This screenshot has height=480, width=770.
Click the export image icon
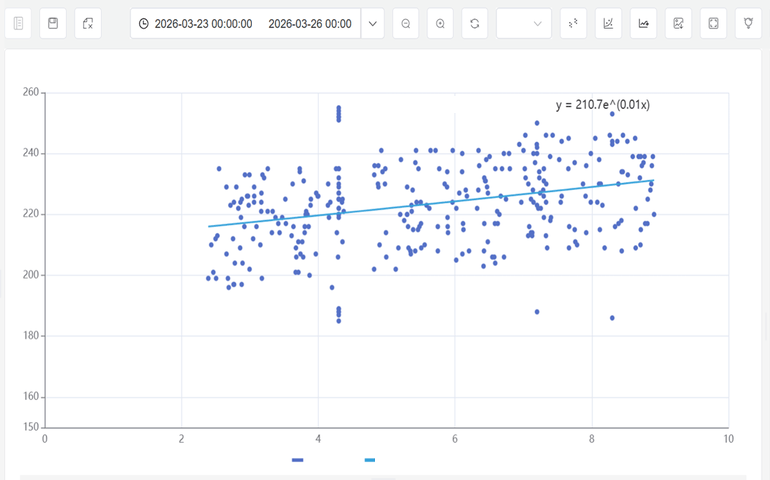point(679,23)
